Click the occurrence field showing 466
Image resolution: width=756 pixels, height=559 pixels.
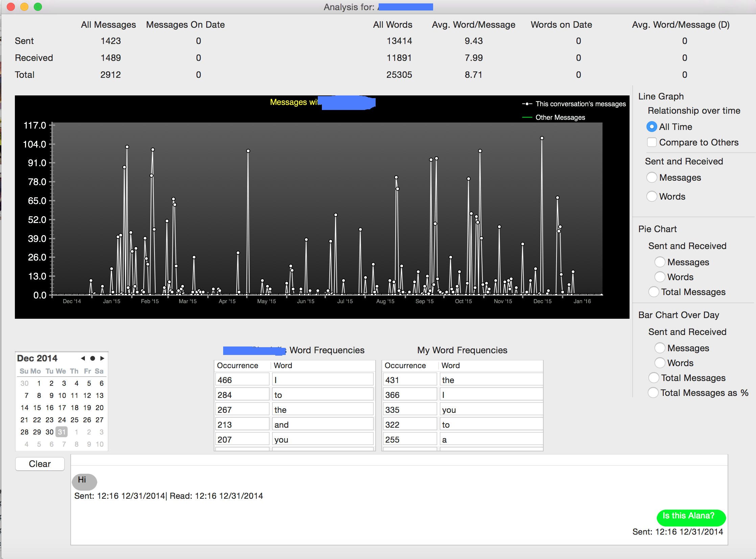[242, 380]
